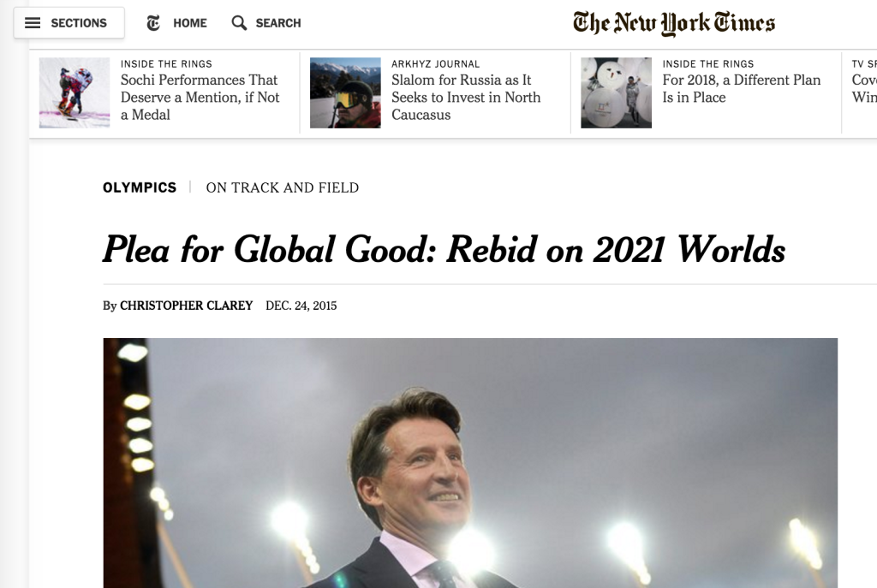
Task: Open the hamburger Sections menu icon
Action: [x=33, y=23]
